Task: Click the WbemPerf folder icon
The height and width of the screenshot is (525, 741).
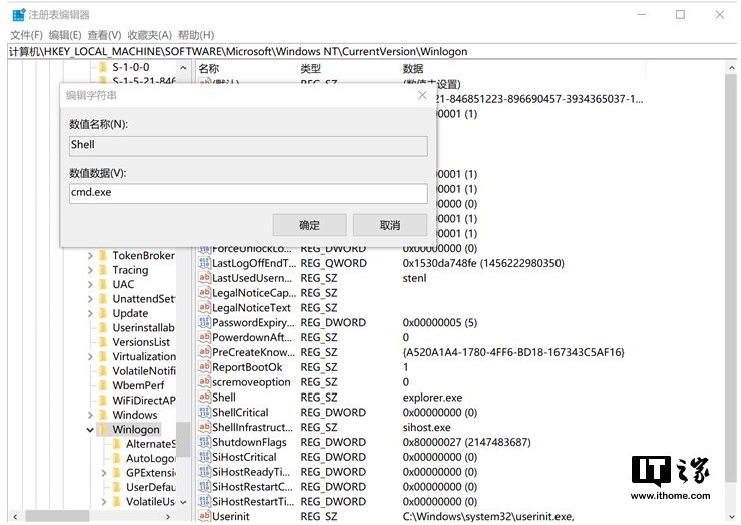Action: click(103, 386)
